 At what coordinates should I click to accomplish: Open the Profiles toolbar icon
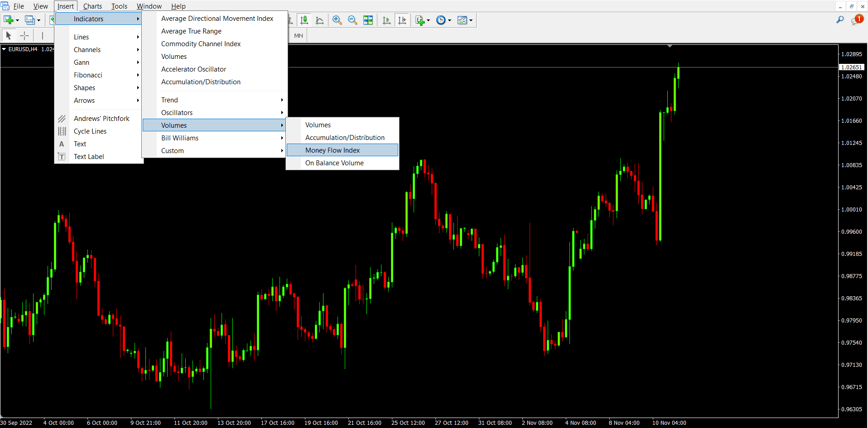tap(29, 20)
